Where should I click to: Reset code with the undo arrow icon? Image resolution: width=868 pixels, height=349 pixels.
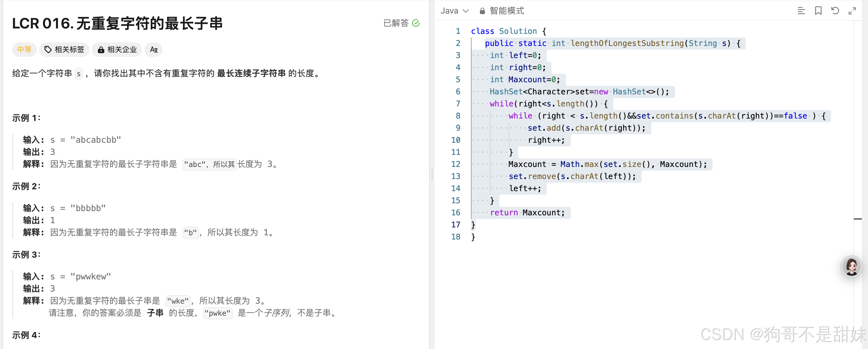pyautogui.click(x=835, y=11)
